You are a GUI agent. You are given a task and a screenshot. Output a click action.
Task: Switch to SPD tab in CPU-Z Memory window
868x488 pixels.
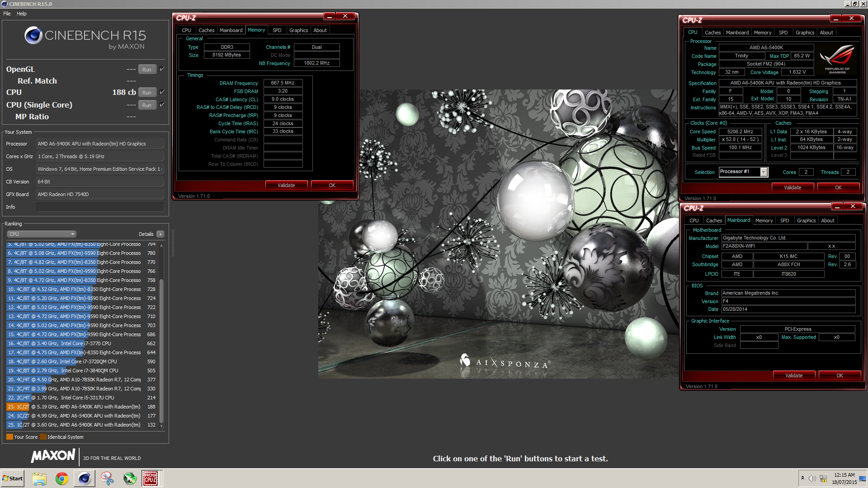277,30
